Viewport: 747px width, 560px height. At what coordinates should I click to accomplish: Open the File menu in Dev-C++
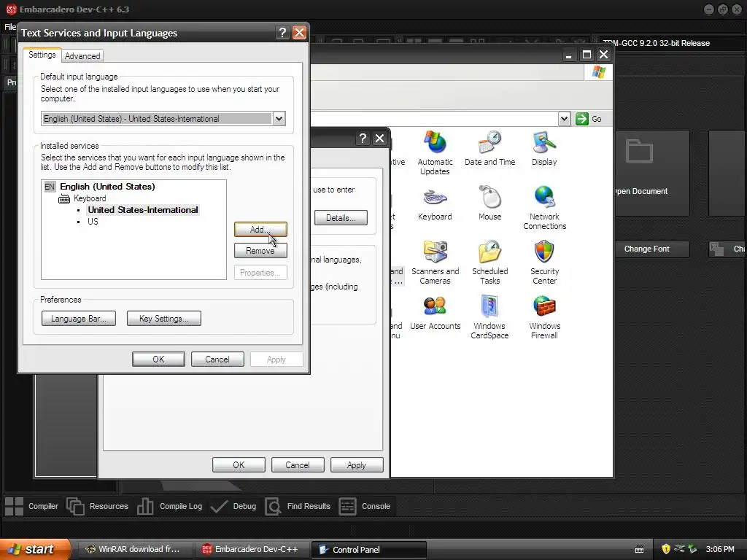click(x=9, y=27)
